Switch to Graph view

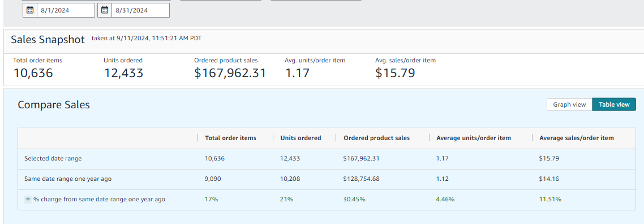(569, 104)
